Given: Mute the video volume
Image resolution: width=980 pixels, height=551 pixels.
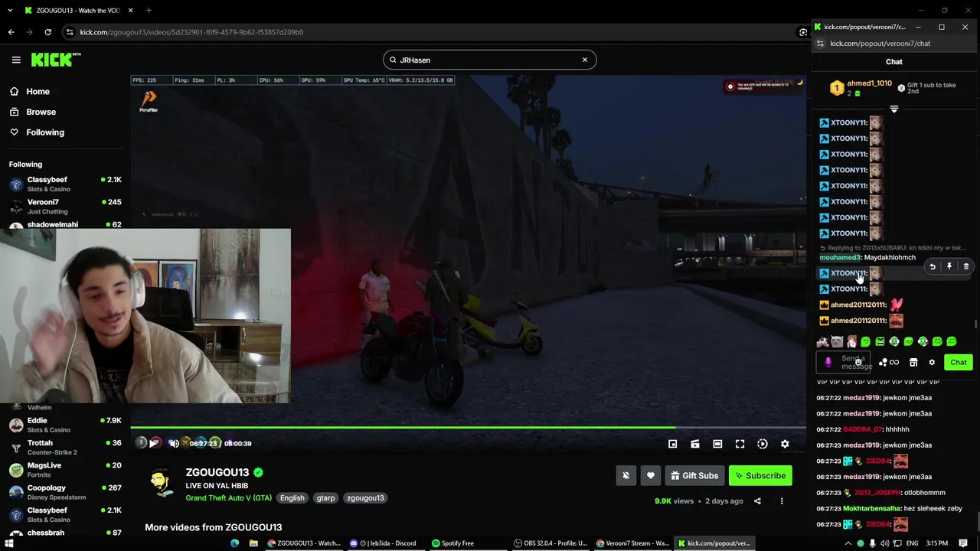Looking at the screenshot, I should coord(174,443).
